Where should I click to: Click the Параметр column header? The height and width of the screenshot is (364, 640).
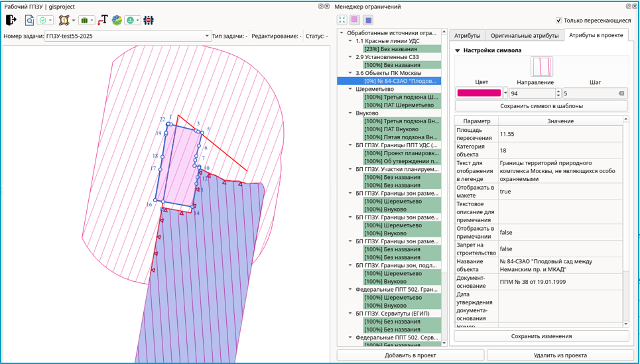pos(476,121)
